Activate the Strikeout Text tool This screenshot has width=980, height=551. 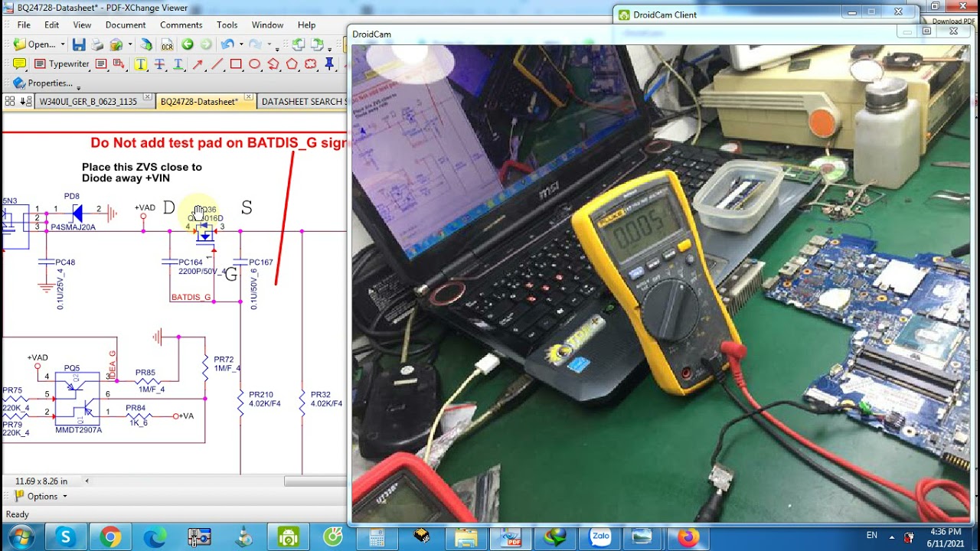159,64
